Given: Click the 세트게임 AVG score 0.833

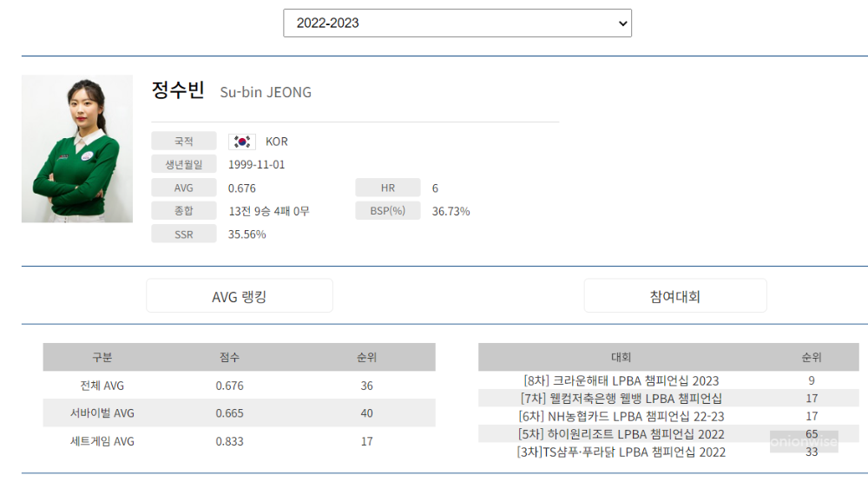Looking at the screenshot, I should click(x=229, y=441).
